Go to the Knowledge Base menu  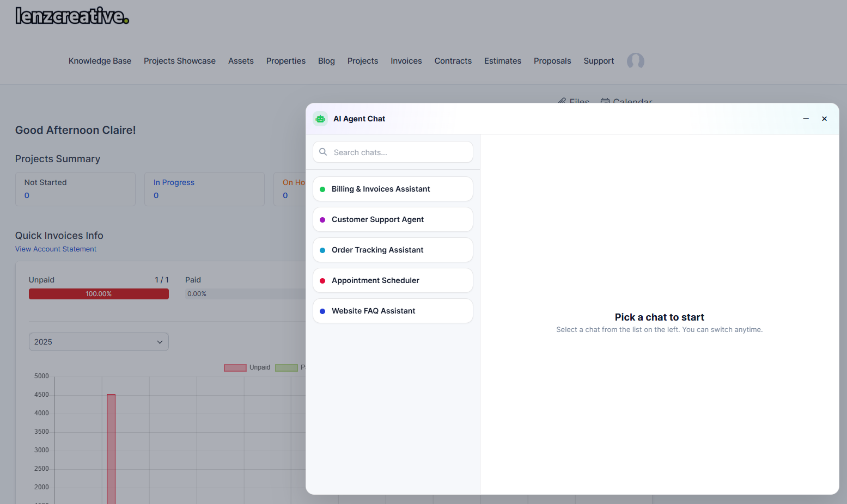pyautogui.click(x=100, y=61)
